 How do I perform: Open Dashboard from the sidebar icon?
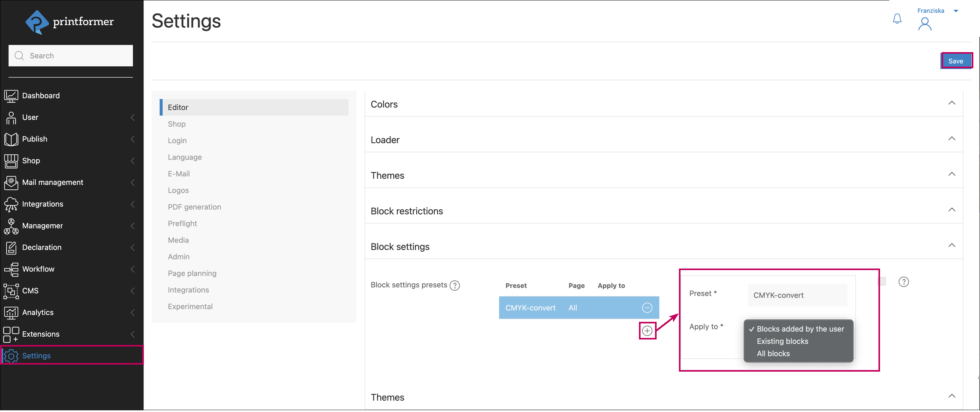(x=11, y=96)
